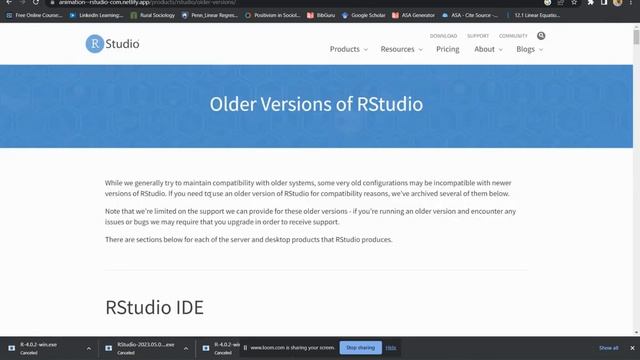This screenshot has width=640, height=360.
Task: Open the Pricing page
Action: [447, 49]
